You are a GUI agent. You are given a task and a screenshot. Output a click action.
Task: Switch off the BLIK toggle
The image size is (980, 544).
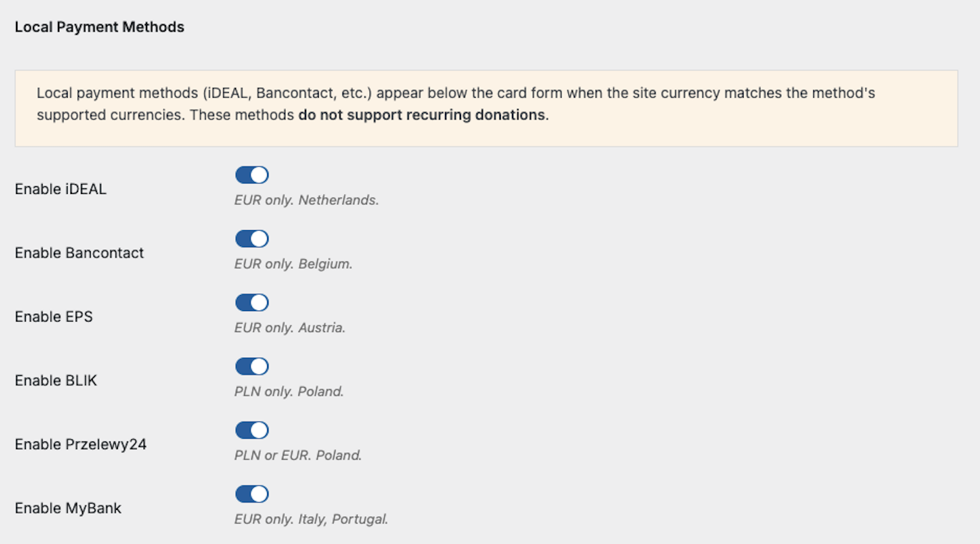pos(252,367)
